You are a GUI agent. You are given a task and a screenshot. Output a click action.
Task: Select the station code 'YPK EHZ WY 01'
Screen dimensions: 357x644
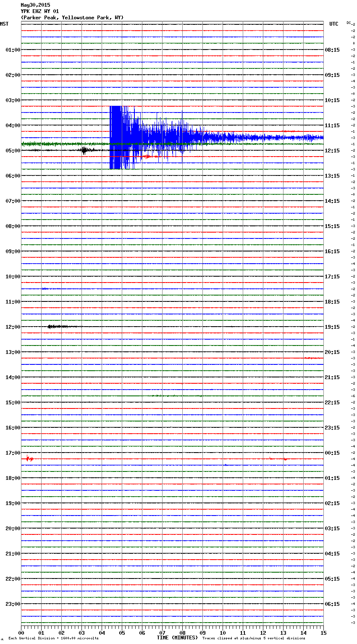tap(40, 11)
